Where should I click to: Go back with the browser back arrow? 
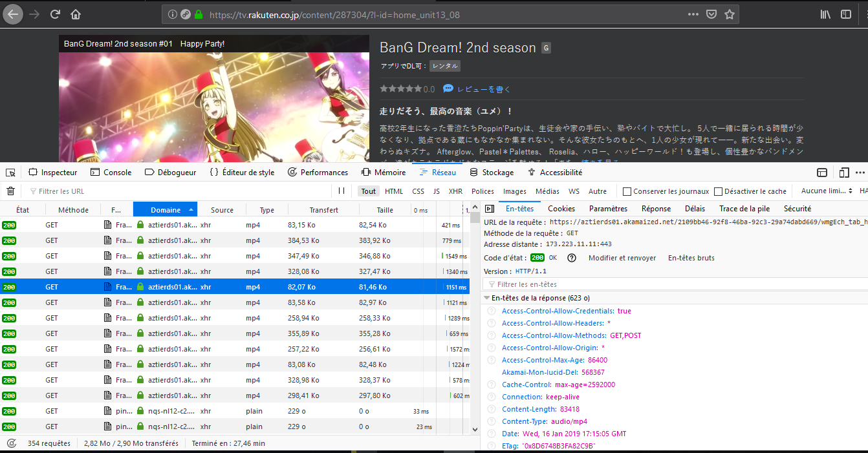click(x=14, y=14)
